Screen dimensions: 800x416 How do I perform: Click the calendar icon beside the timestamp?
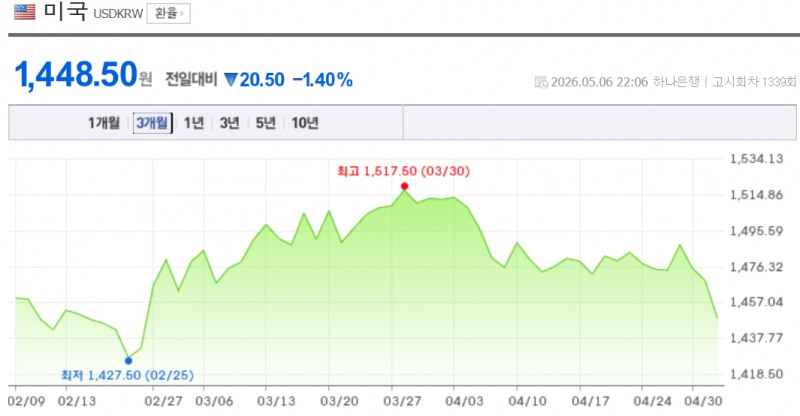click(x=541, y=82)
